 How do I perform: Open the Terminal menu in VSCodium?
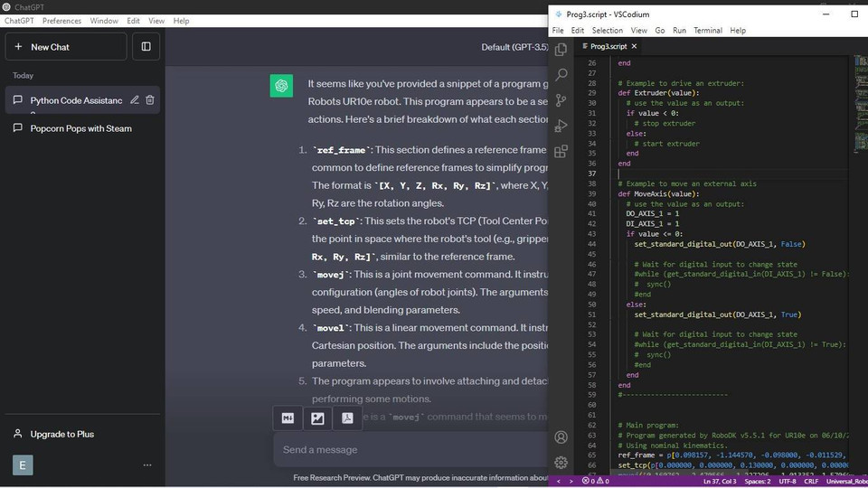707,30
